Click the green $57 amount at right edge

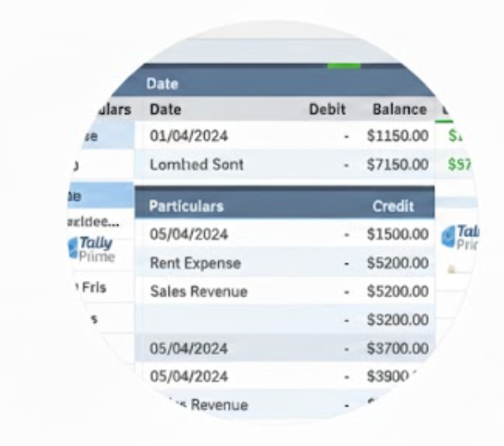point(459,164)
